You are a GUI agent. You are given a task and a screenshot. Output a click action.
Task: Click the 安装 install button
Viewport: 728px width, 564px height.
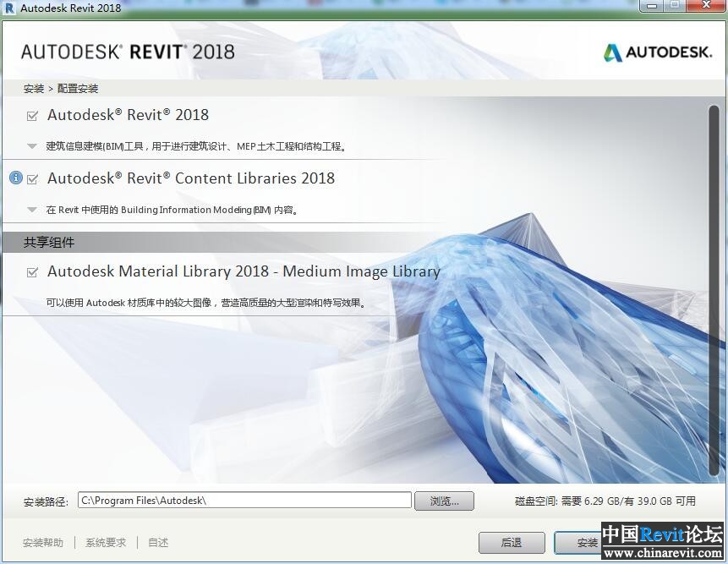pos(577,543)
